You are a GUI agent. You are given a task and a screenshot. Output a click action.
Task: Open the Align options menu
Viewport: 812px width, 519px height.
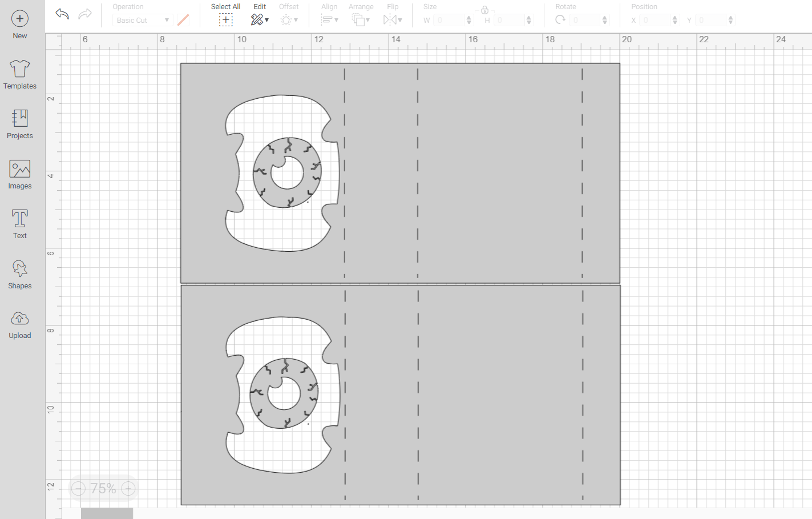[330, 19]
